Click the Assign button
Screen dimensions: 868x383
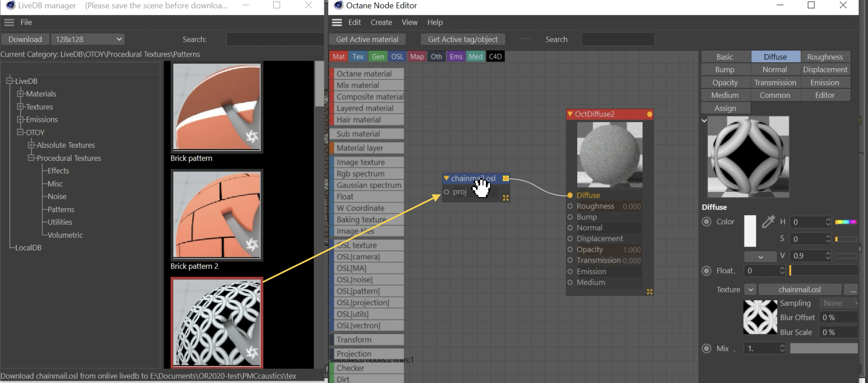(x=725, y=108)
